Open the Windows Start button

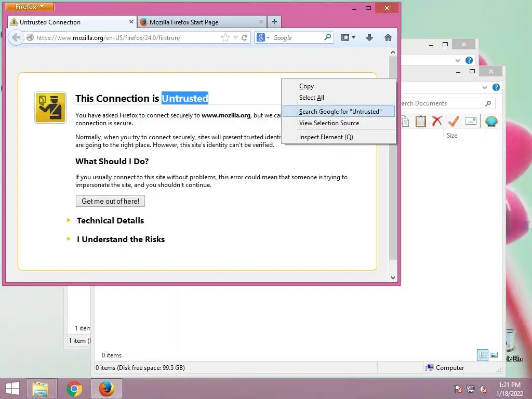[12, 389]
